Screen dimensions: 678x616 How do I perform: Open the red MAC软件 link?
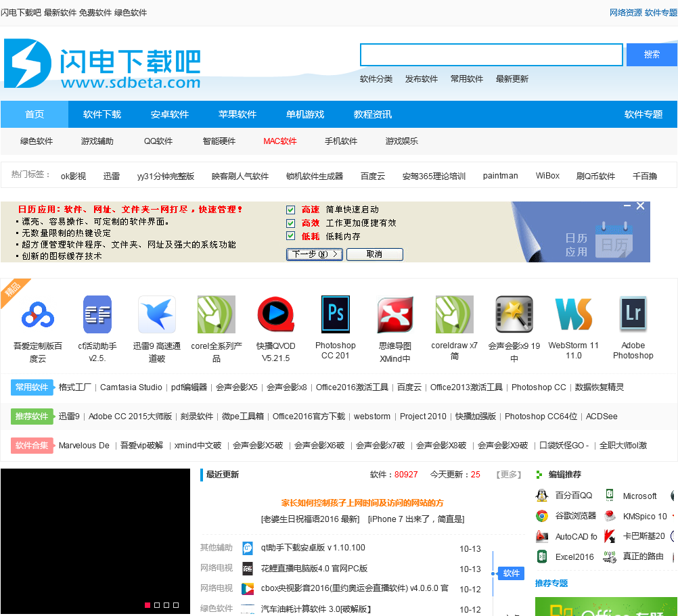pyautogui.click(x=279, y=141)
